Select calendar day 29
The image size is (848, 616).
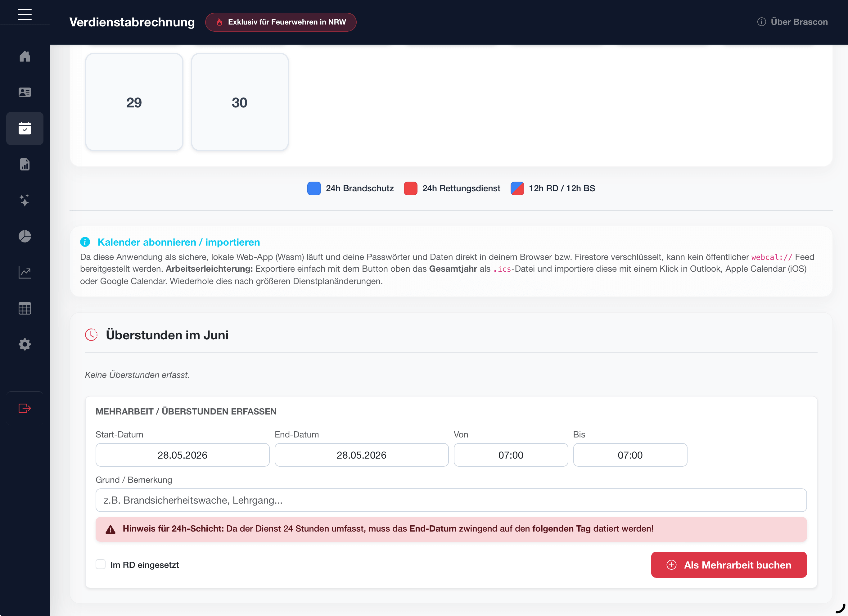pos(134,102)
